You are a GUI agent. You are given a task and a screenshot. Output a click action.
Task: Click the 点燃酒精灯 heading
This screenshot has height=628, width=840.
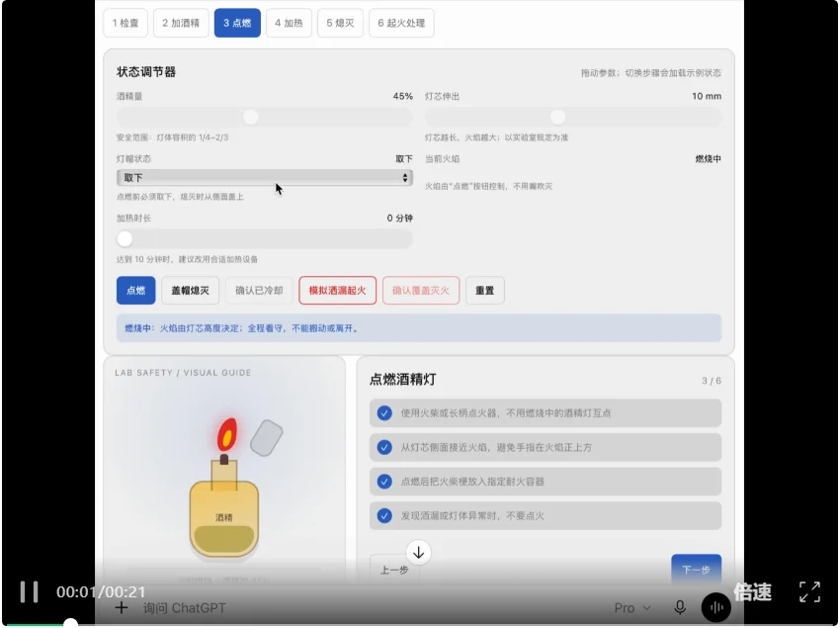[403, 380]
